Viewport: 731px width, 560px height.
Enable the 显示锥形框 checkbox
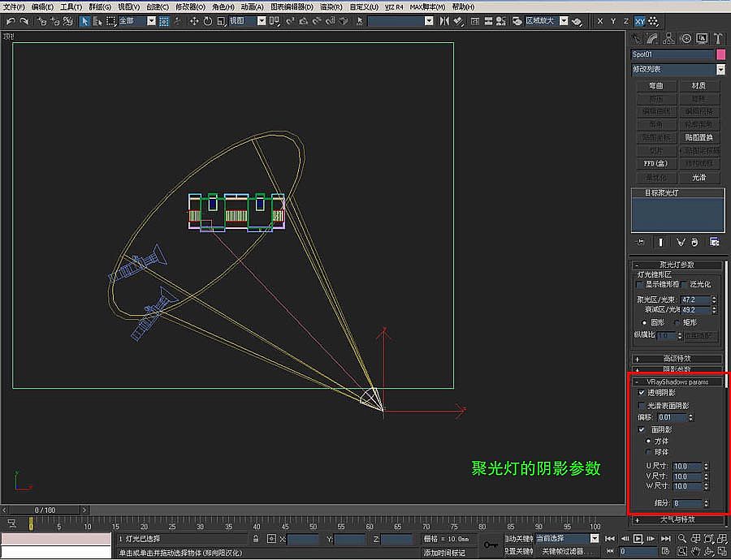pyautogui.click(x=641, y=285)
